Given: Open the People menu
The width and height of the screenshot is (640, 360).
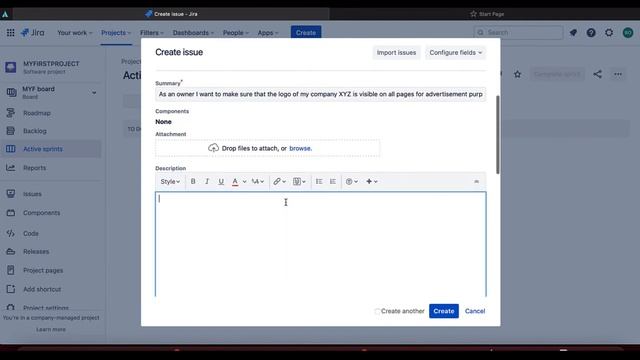Looking at the screenshot, I should (x=236, y=33).
